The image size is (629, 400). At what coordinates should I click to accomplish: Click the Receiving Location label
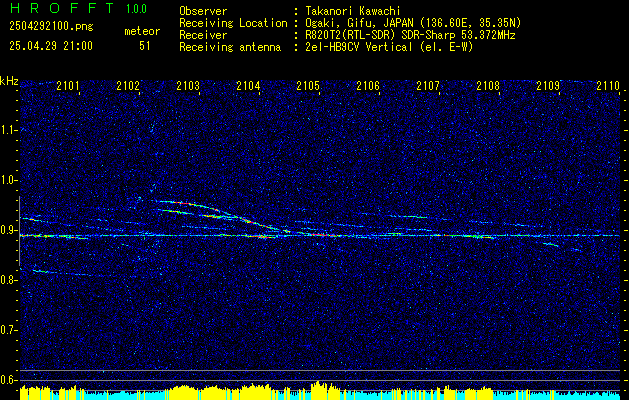click(233, 23)
